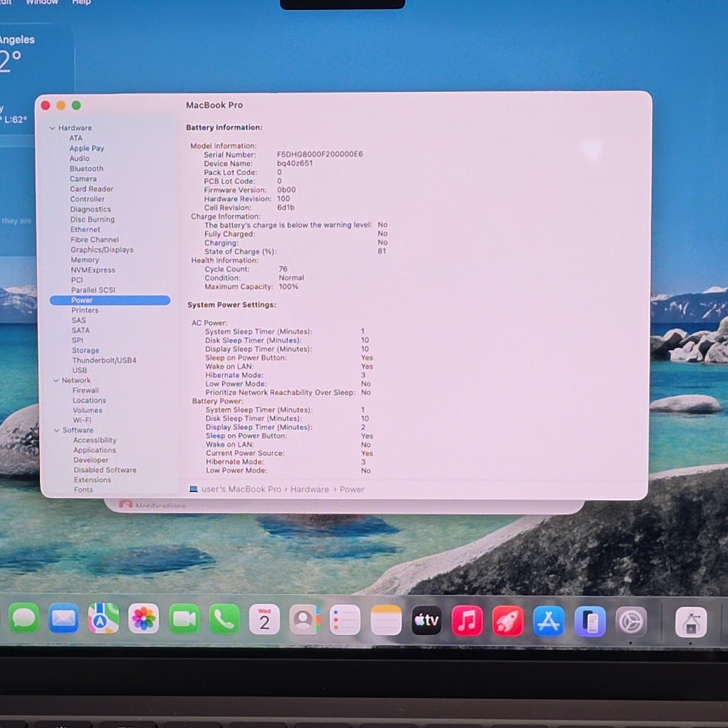Select Diagnostics in the sidebar
728x728 pixels.
[90, 209]
